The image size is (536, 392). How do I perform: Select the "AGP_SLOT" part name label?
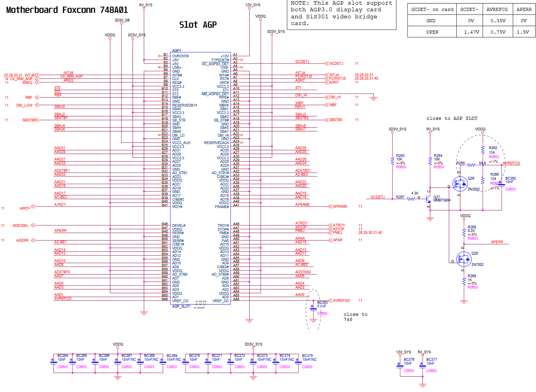[x=181, y=306]
